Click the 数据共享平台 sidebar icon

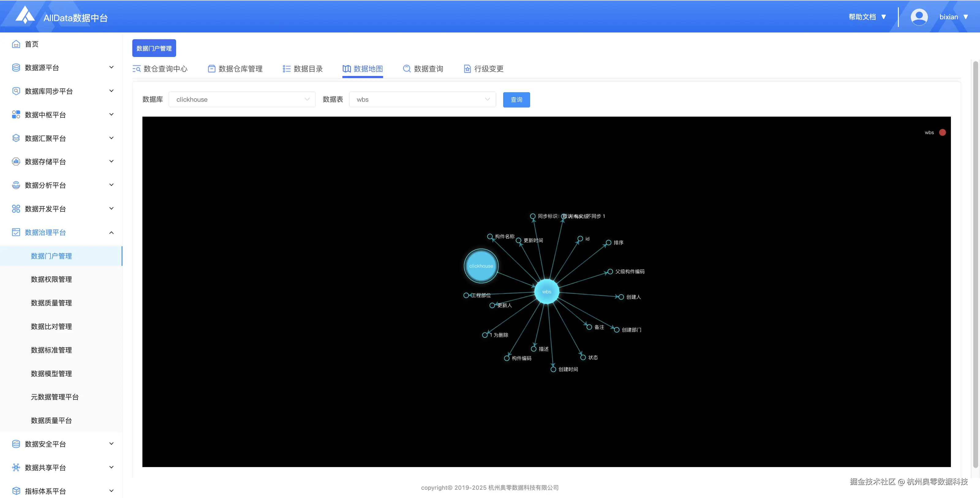(16, 468)
